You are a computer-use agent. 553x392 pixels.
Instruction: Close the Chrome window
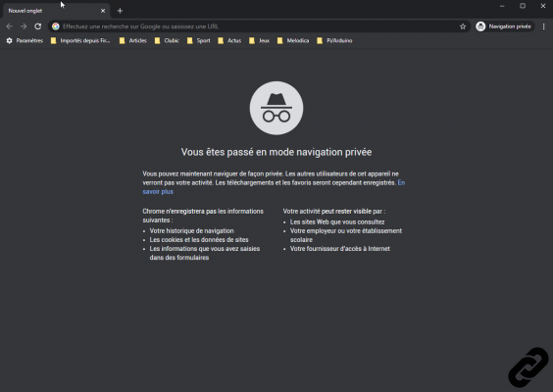[x=543, y=6]
